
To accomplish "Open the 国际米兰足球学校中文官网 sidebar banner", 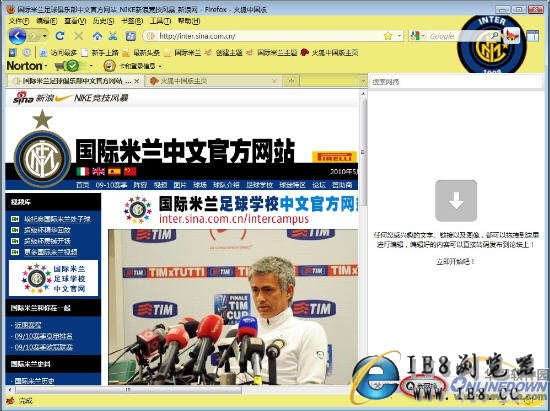I will tap(53, 278).
